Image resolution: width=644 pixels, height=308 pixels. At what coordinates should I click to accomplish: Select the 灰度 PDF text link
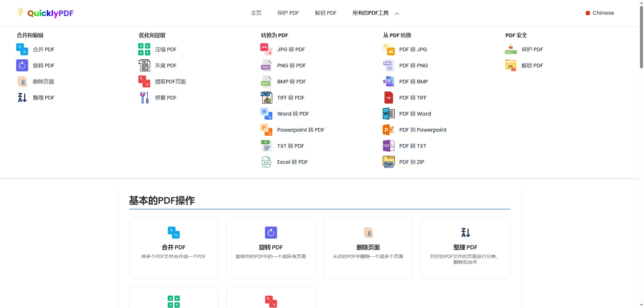pos(166,65)
